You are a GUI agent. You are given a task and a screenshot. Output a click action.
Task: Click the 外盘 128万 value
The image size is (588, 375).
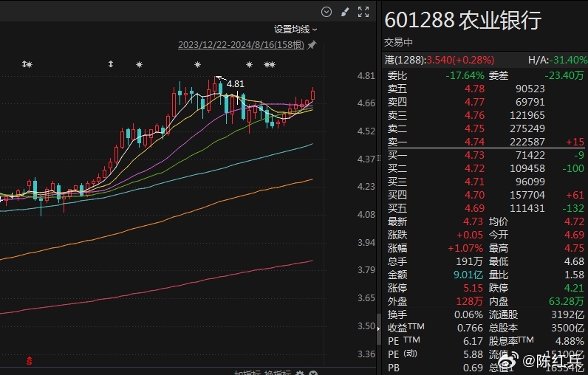(470, 301)
